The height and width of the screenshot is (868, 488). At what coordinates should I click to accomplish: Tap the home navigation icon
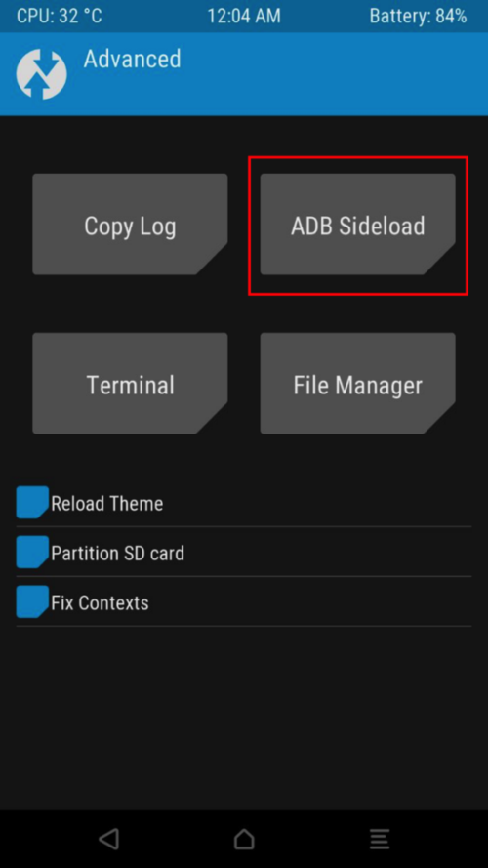click(x=244, y=839)
